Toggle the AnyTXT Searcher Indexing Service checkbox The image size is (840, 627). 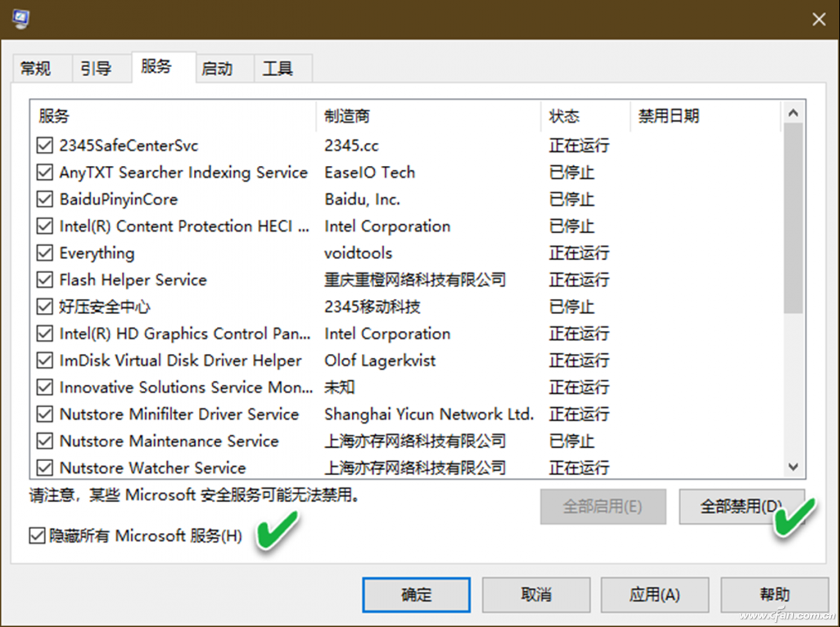[x=45, y=172]
